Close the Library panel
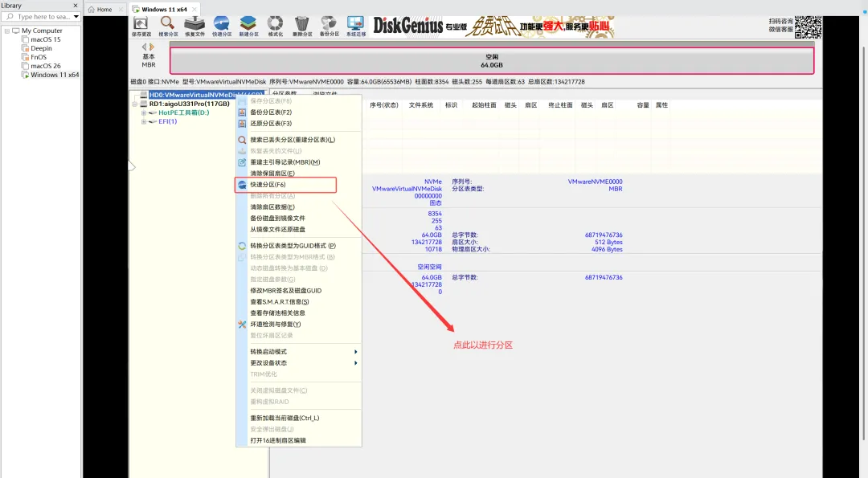 [76, 6]
